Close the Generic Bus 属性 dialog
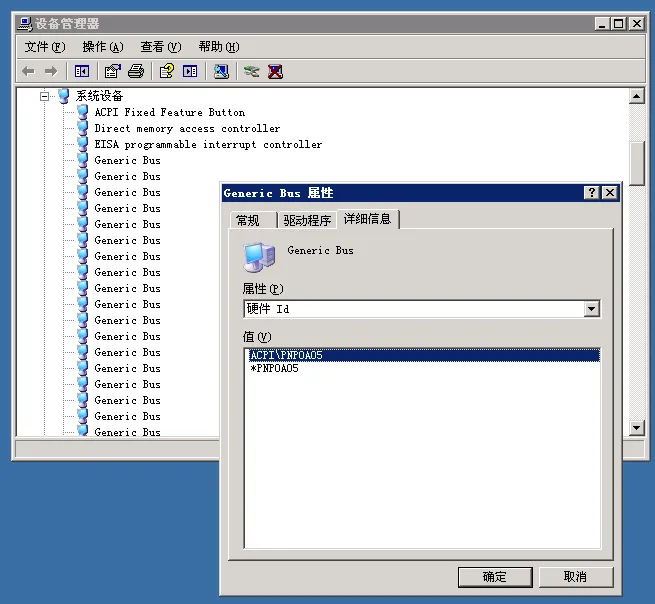This screenshot has height=604, width=655. pyautogui.click(x=610, y=193)
